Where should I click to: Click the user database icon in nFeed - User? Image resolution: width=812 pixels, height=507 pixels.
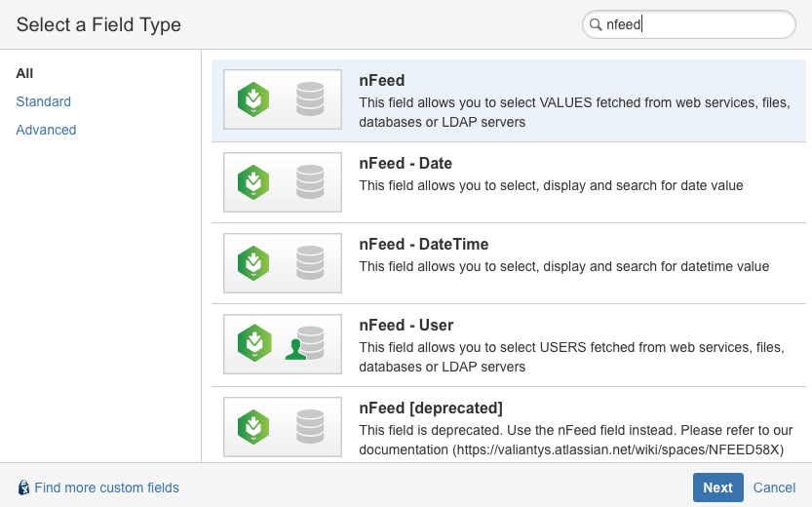(306, 343)
